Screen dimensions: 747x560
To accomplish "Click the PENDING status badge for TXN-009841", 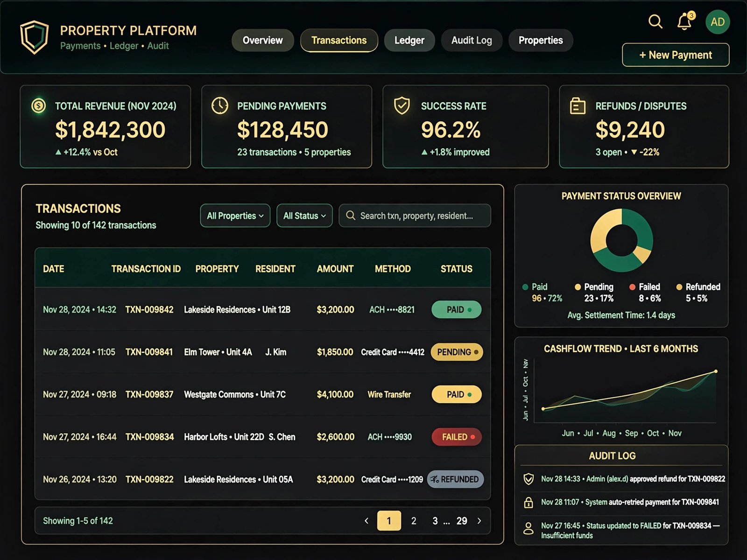I will (x=457, y=352).
